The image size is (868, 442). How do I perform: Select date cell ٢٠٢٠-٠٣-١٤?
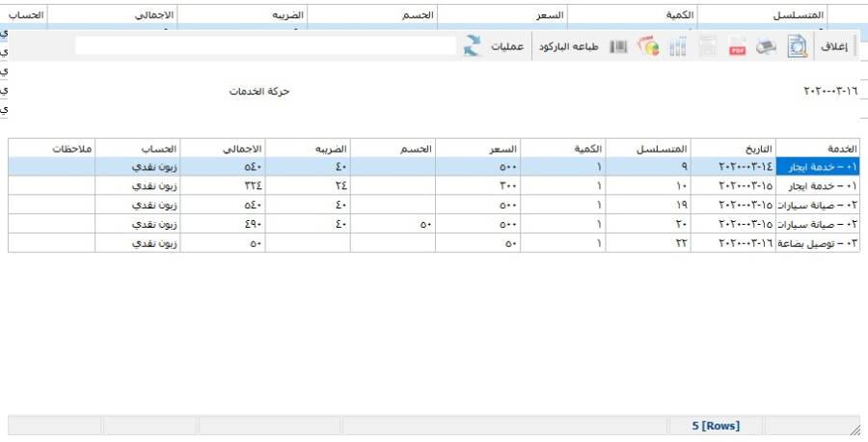click(x=733, y=167)
